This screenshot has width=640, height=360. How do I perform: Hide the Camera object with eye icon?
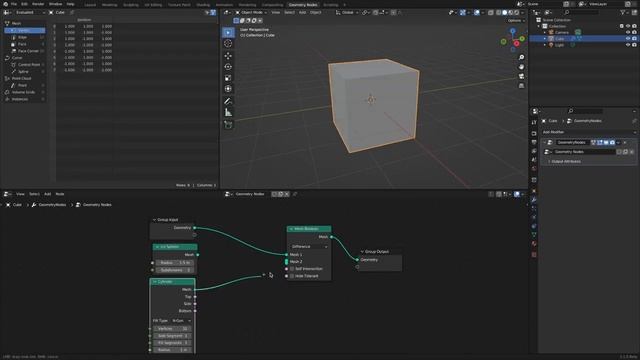coord(628,32)
